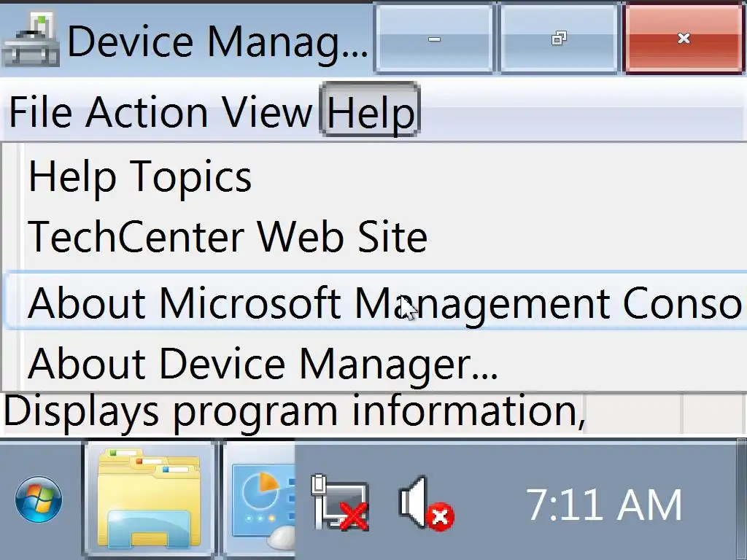The width and height of the screenshot is (747, 560).
Task: Choose About Microsoft Management Console
Action: (379, 301)
